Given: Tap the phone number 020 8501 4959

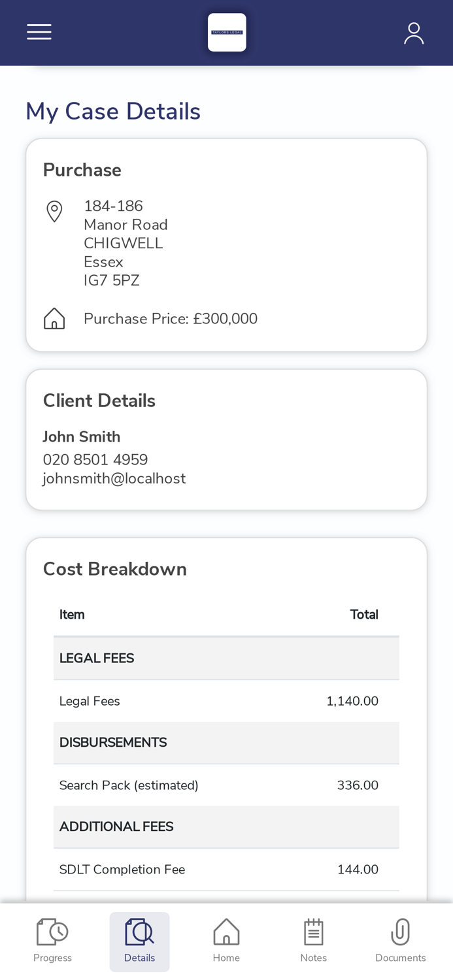Looking at the screenshot, I should point(95,460).
